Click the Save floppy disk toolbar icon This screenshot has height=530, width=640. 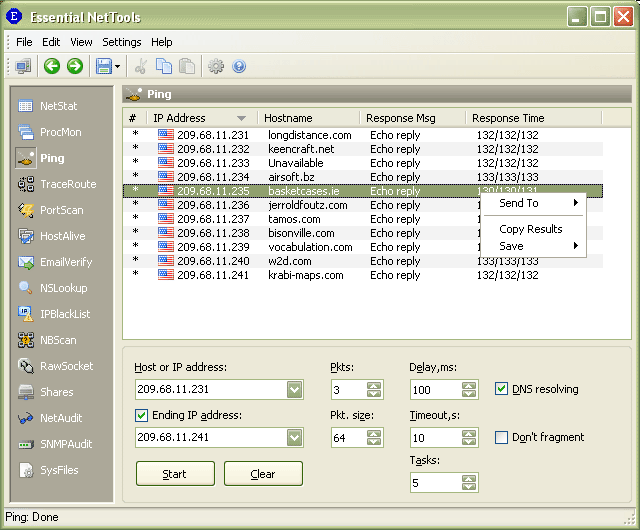point(104,66)
